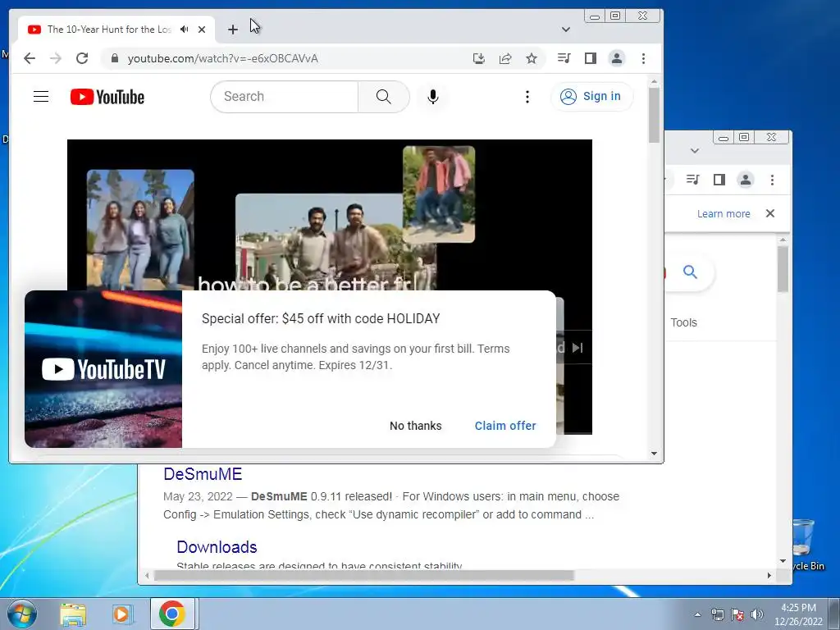Click the magnifier search button on YouTube
This screenshot has height=630, width=840.
384,97
